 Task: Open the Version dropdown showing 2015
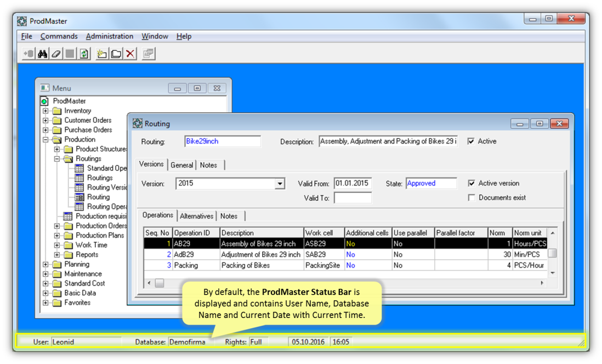pos(280,184)
